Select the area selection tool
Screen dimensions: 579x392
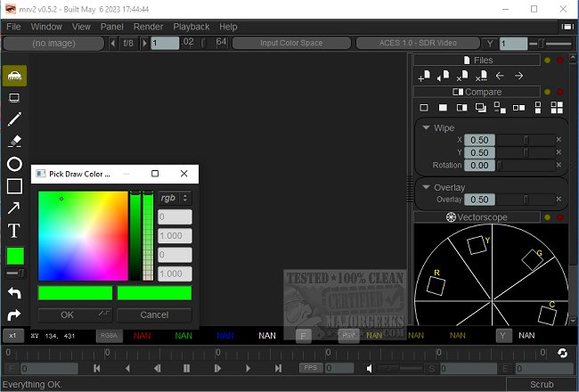(14, 98)
